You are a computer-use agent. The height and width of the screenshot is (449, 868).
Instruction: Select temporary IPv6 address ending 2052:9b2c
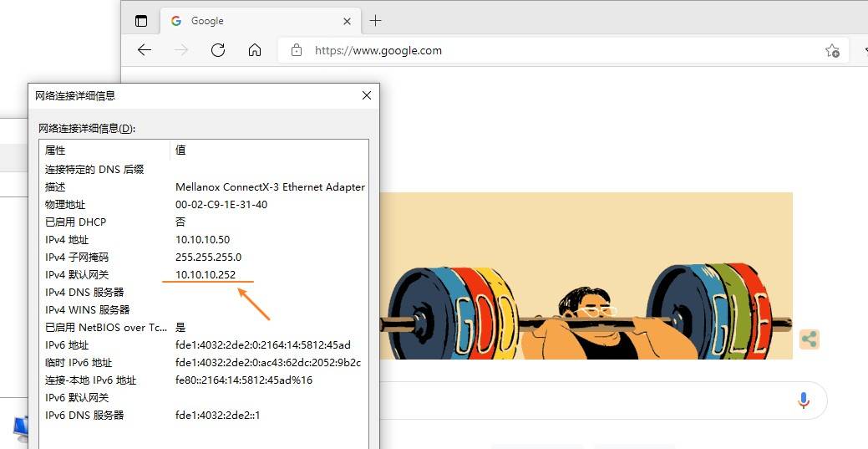[268, 363]
